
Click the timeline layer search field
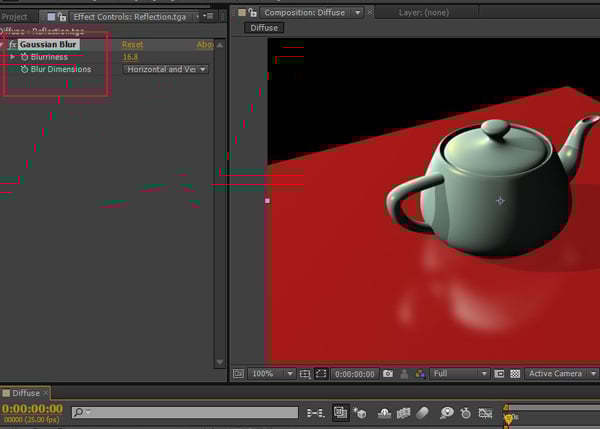185,412
